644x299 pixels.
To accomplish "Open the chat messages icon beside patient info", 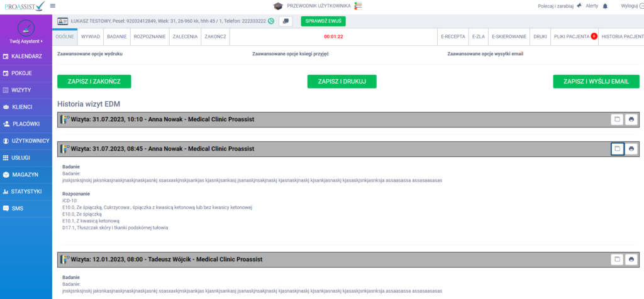I will (286, 21).
